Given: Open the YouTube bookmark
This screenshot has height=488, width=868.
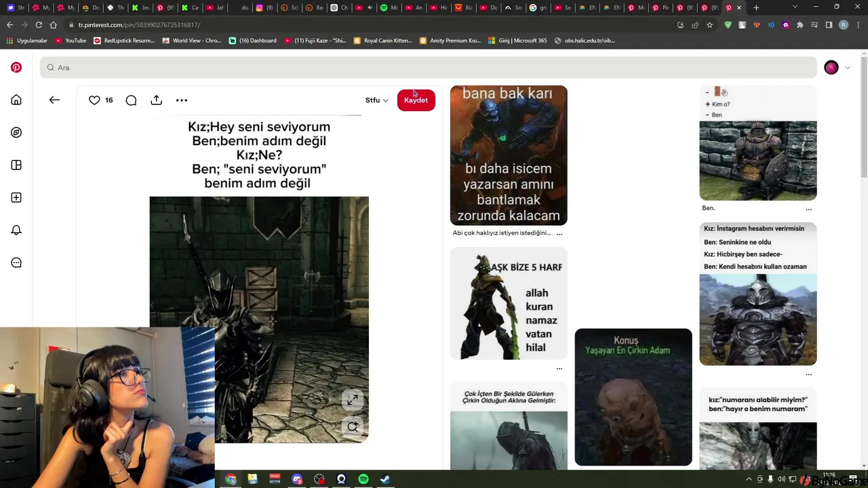Looking at the screenshot, I should coord(71,41).
